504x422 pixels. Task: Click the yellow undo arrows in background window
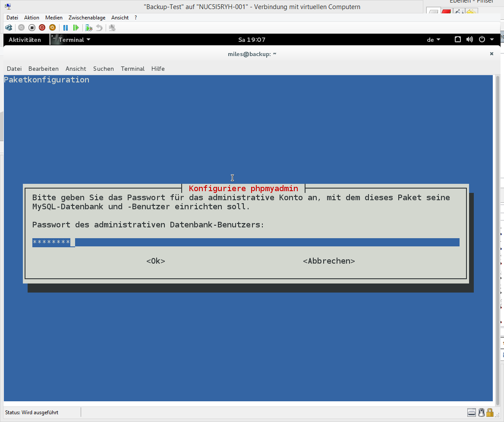pyautogui.click(x=471, y=12)
